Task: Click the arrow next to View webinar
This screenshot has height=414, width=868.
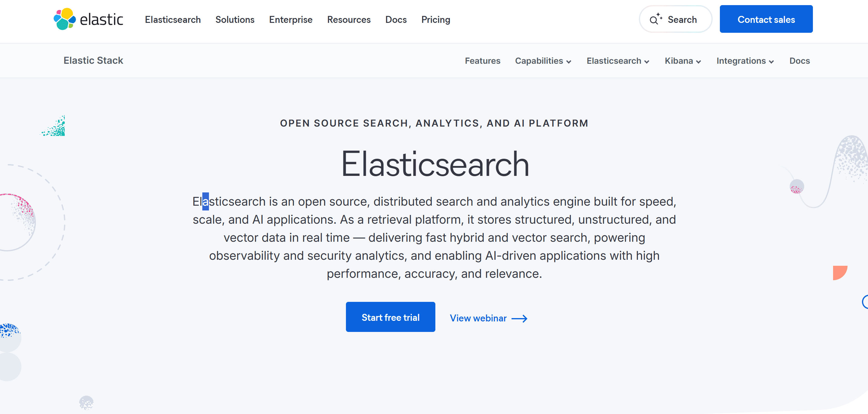Action: 519,318
